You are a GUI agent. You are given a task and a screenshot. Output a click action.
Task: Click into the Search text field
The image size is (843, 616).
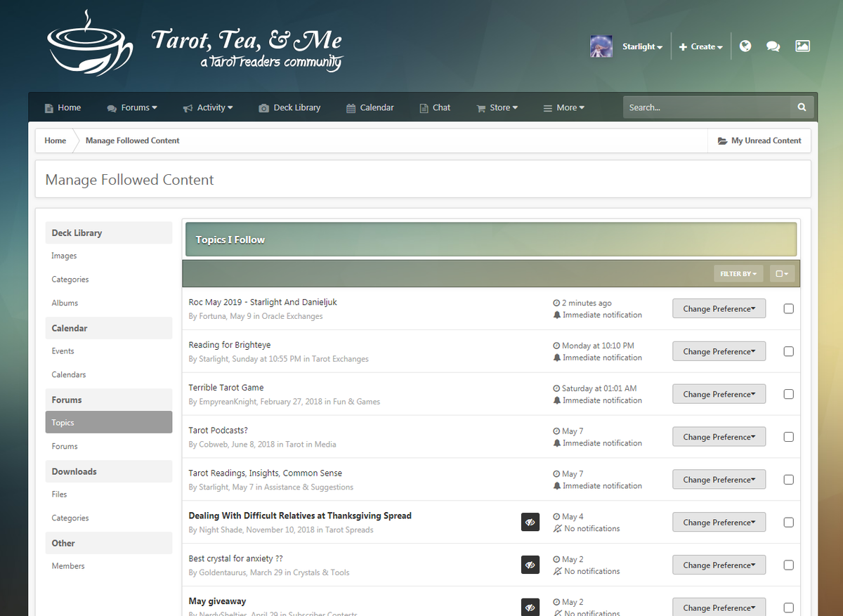(705, 107)
